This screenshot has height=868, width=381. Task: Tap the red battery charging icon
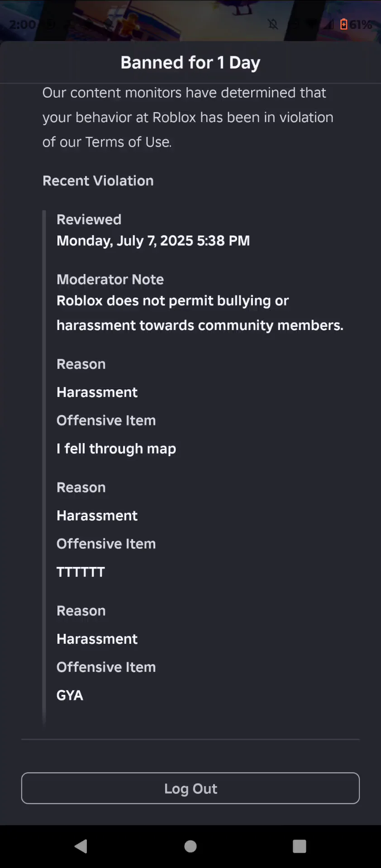343,24
